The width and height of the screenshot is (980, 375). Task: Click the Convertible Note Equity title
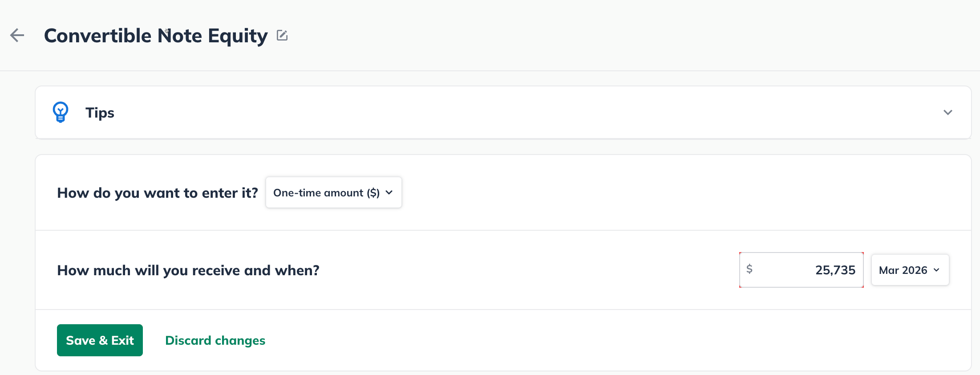point(156,36)
